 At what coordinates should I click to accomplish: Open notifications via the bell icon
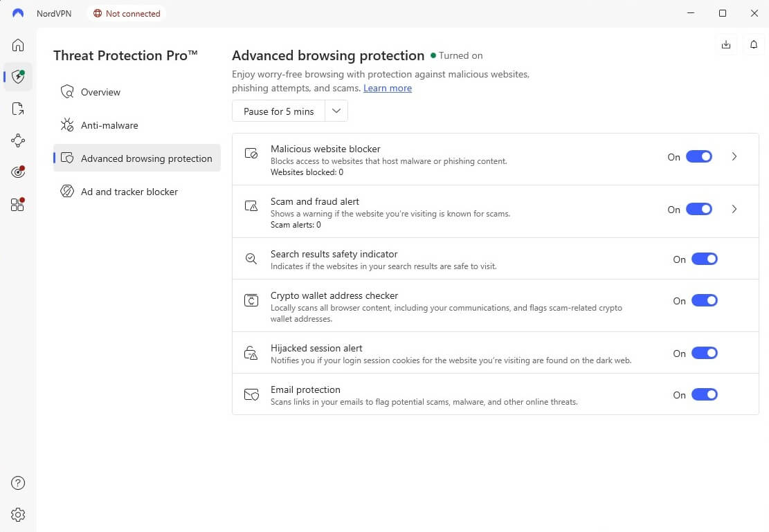coord(754,44)
